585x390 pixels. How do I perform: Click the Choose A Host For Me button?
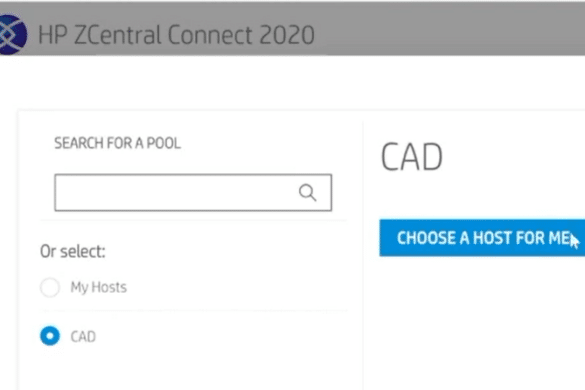[482, 238]
